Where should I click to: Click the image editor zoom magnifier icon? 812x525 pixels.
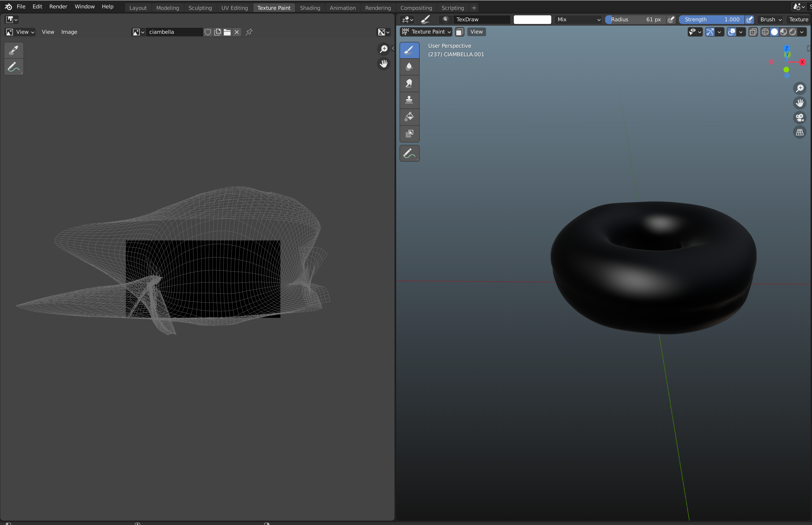pyautogui.click(x=384, y=49)
